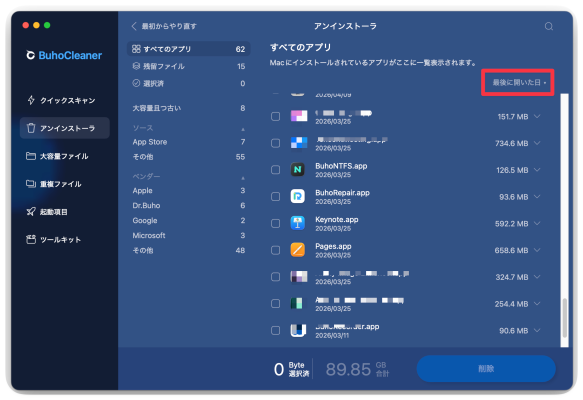583x400 pixels.
Task: Click the BuhoCleaner logo icon
Action: pos(30,55)
